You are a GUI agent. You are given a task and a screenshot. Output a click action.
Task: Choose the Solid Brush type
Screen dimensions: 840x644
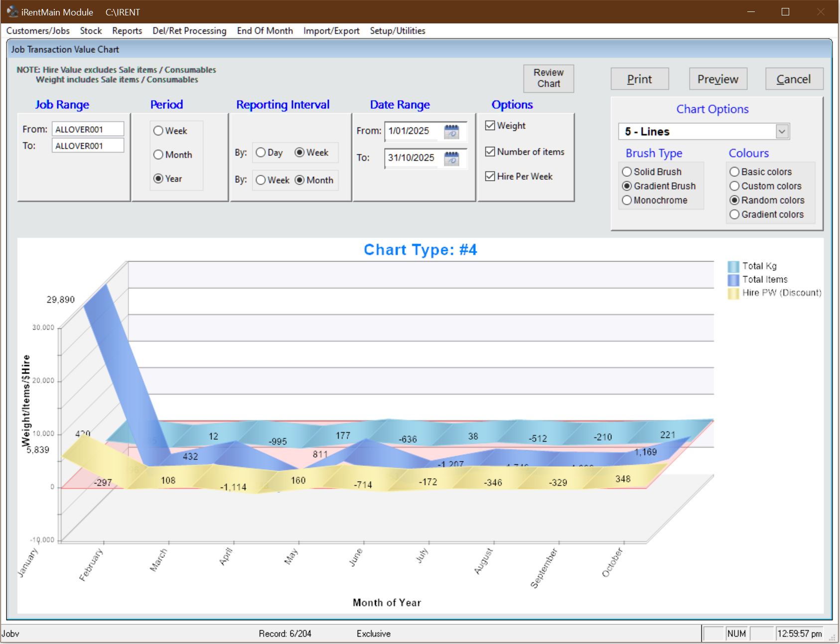627,172
